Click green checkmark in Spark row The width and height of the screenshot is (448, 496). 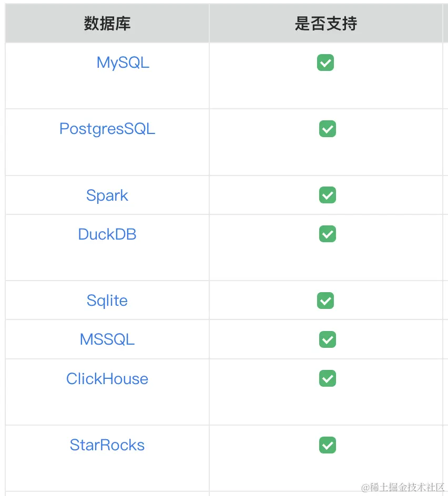328,195
